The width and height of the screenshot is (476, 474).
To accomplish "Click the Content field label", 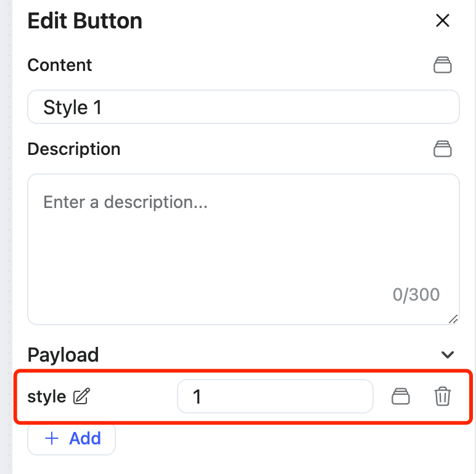I will pyautogui.click(x=60, y=65).
